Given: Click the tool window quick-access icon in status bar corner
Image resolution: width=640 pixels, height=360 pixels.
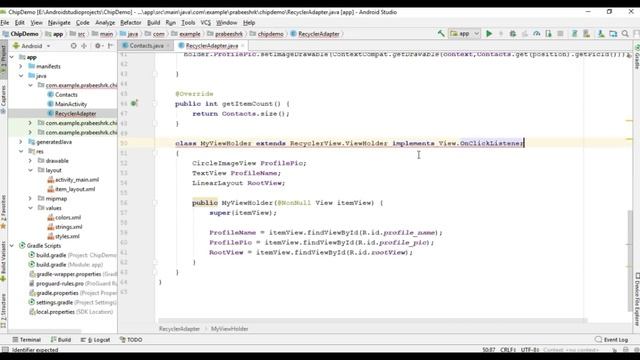Looking at the screenshot, I should click(5, 350).
